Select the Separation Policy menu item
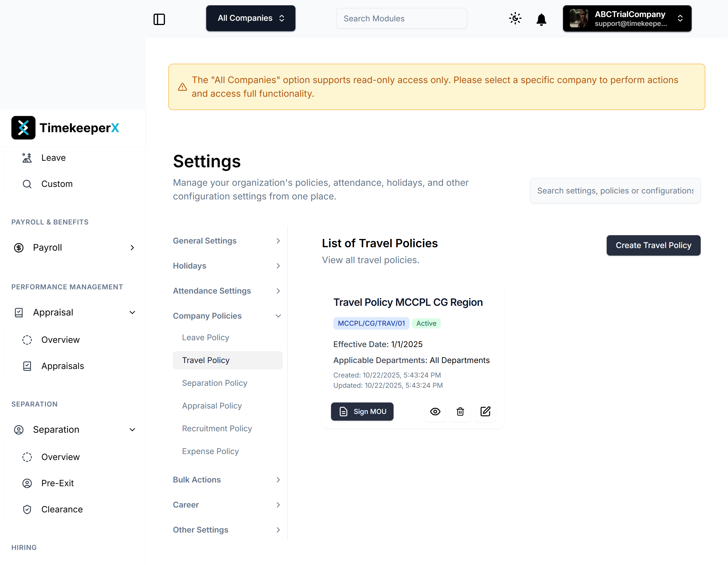 coord(214,383)
